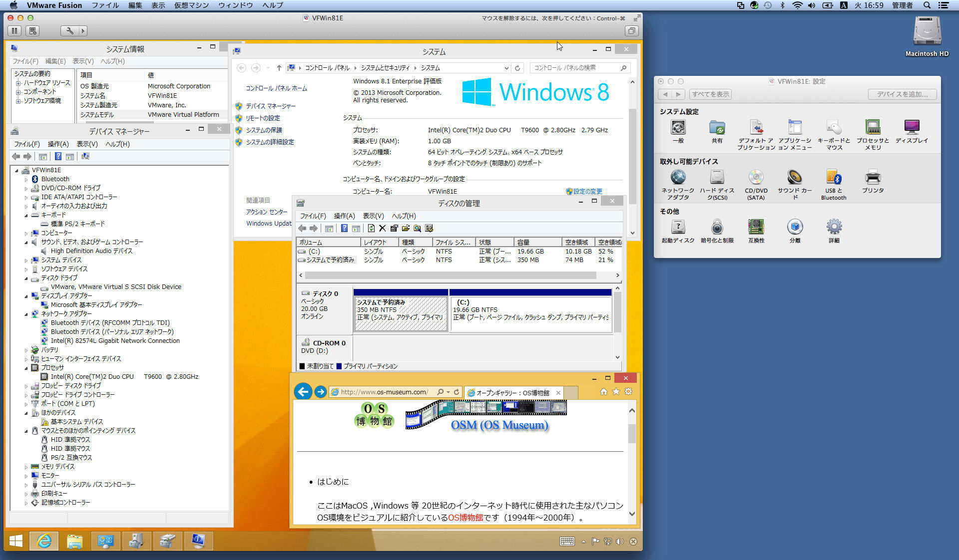959x560 pixels.
Task: Open General settings in VFWin81E settings
Action: (x=678, y=127)
